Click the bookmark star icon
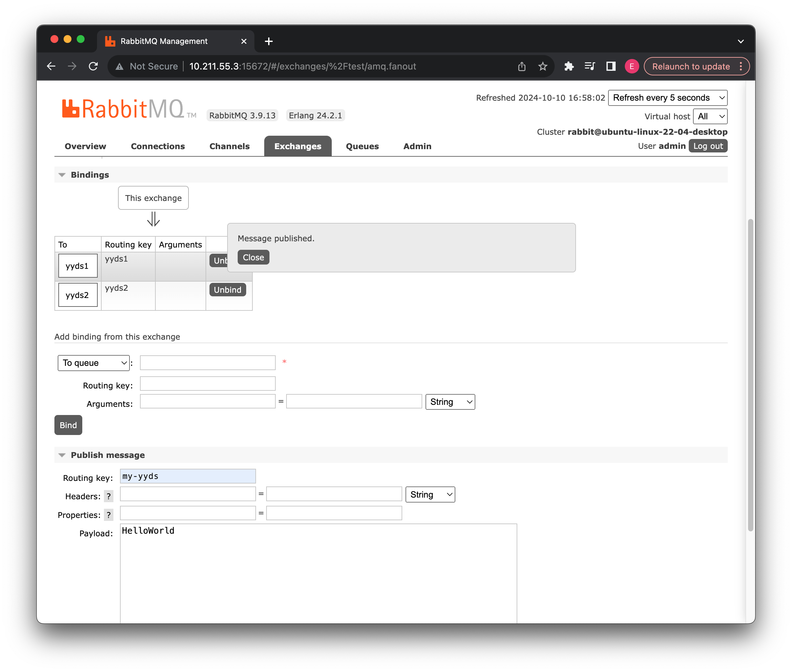Viewport: 792px width, 672px height. (x=543, y=67)
